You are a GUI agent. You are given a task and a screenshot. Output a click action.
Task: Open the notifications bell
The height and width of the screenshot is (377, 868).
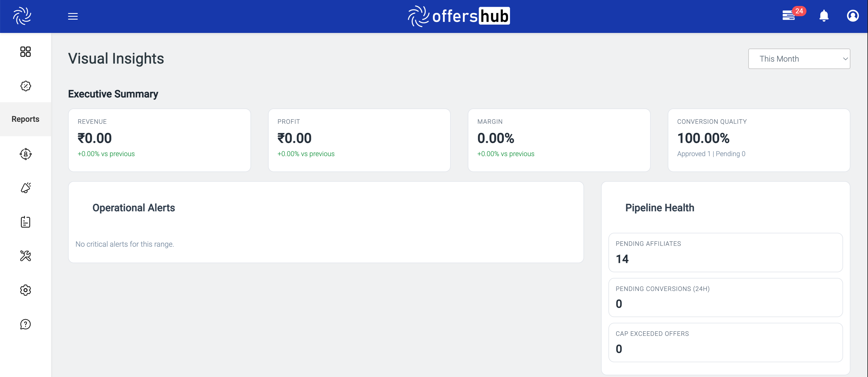click(824, 16)
